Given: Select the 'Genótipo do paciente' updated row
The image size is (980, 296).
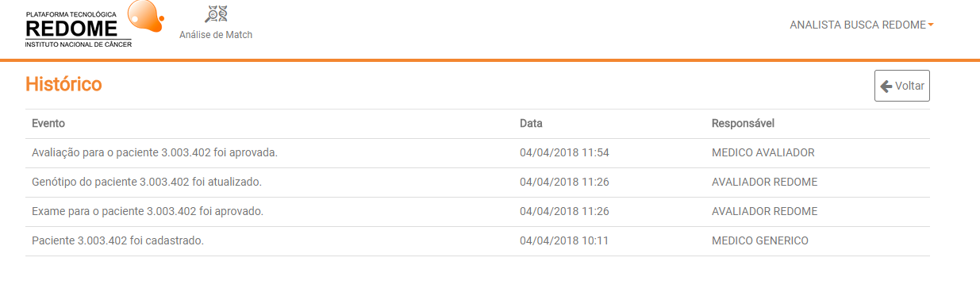Looking at the screenshot, I should pyautogui.click(x=478, y=183).
